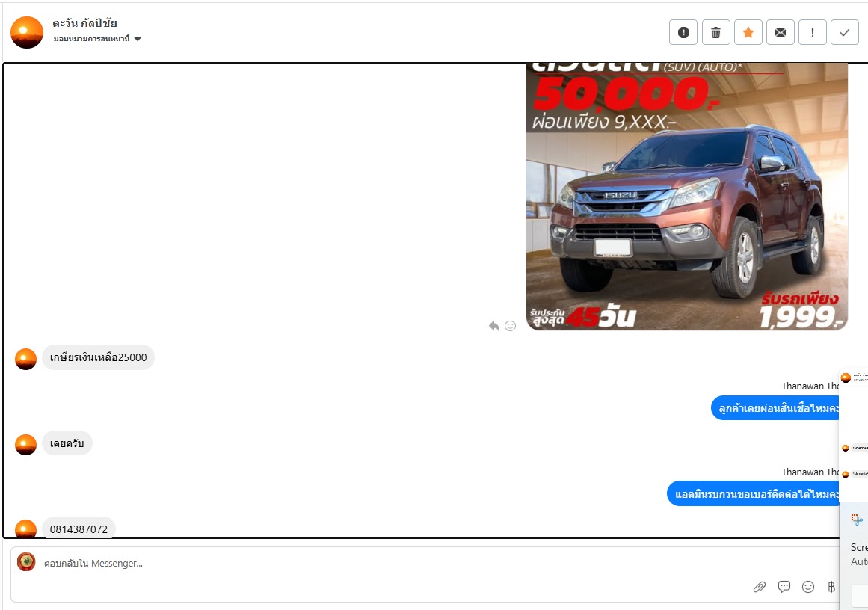Screen dimensions: 868x610
Task: Open the assign conversation dropdown arrow
Action: [138, 39]
